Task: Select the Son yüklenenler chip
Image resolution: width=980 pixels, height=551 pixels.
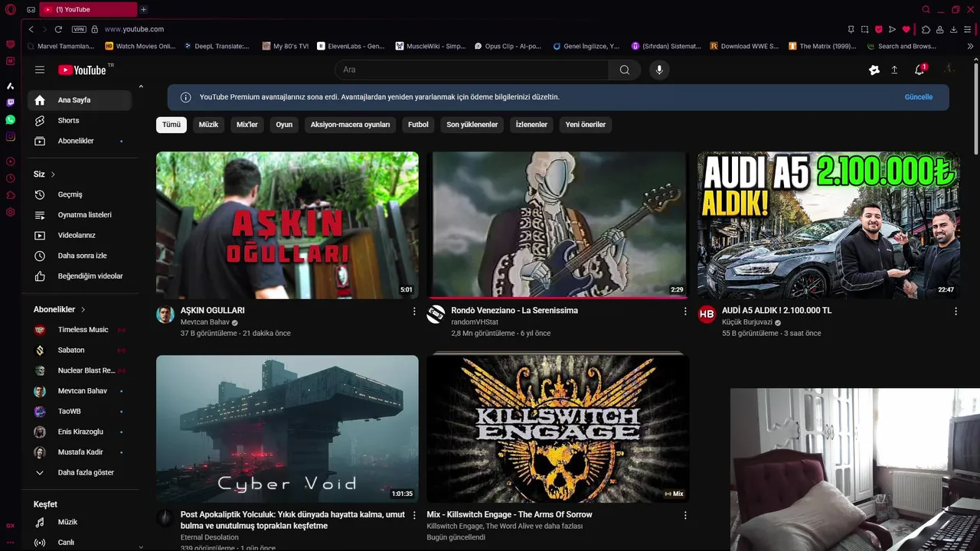Action: pyautogui.click(x=472, y=125)
